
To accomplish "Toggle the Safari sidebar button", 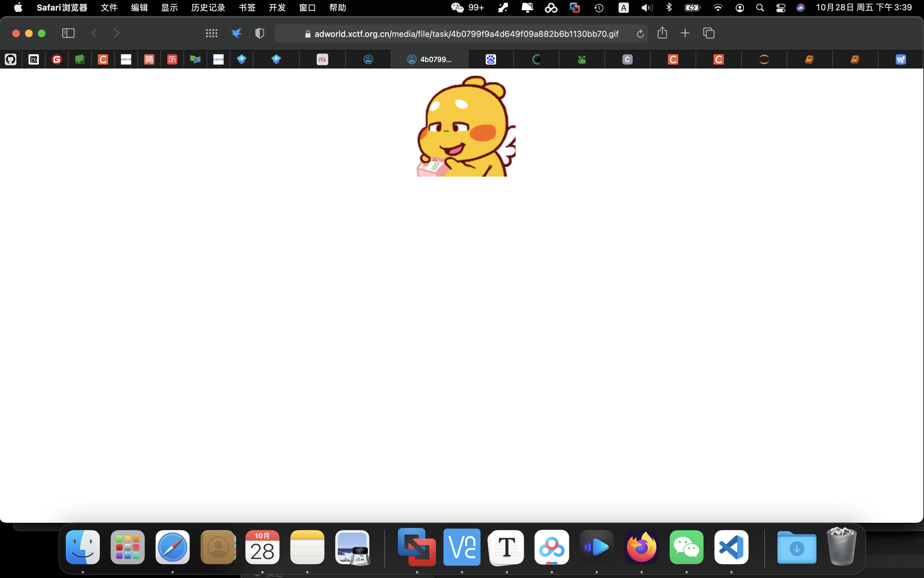I will click(x=68, y=33).
